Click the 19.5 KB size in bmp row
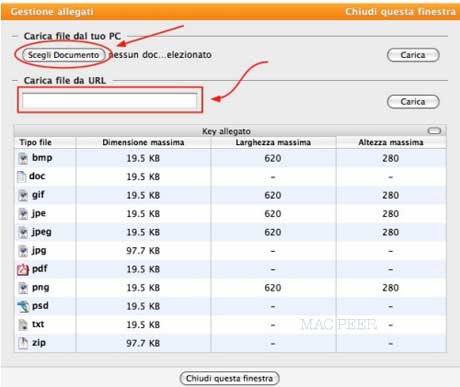This screenshot has width=460, height=387. click(x=143, y=158)
